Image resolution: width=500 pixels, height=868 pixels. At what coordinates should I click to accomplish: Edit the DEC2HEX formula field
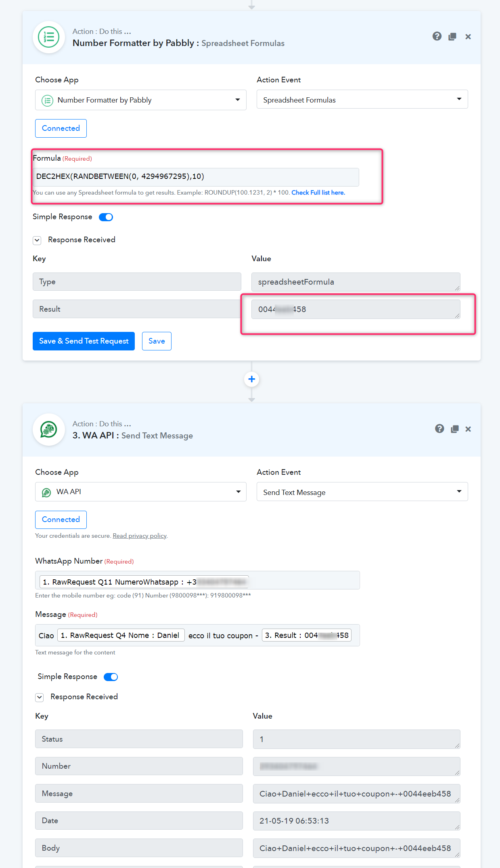[x=196, y=177]
